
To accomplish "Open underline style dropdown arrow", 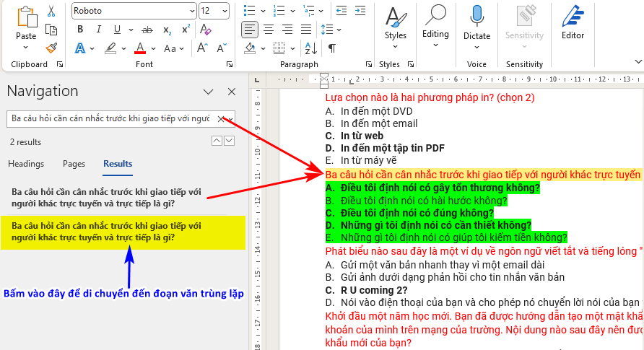I will (131, 30).
